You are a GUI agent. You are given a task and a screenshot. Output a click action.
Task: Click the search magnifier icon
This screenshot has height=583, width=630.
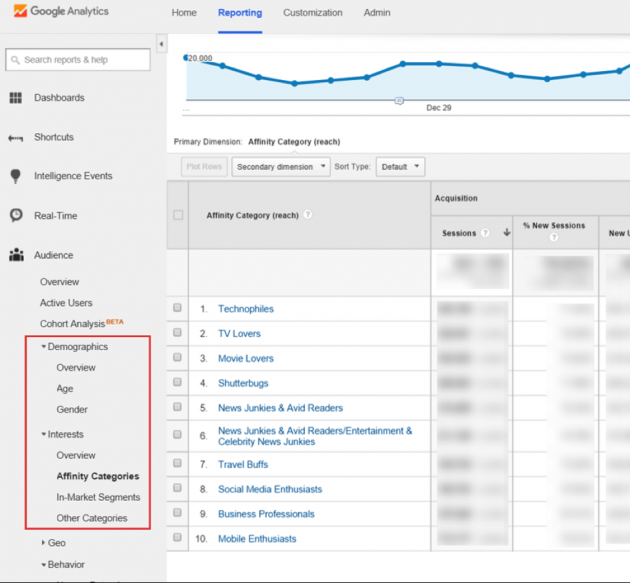pos(15,60)
